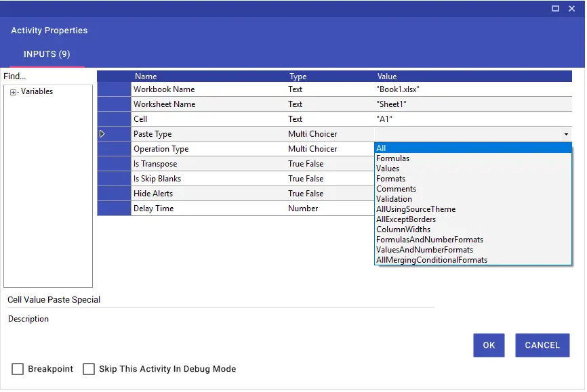Choose ValuesAndNumberFormats option
The height and width of the screenshot is (392, 587).
[x=473, y=250]
